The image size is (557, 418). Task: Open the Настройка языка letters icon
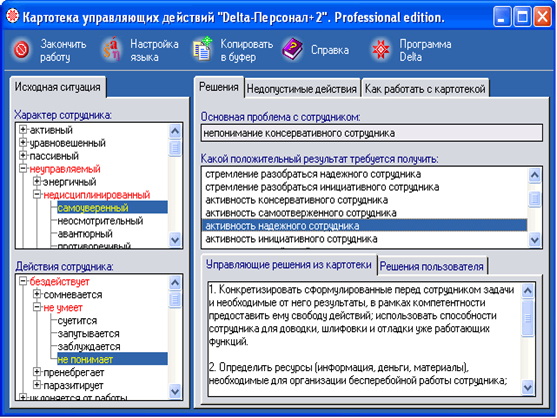112,50
